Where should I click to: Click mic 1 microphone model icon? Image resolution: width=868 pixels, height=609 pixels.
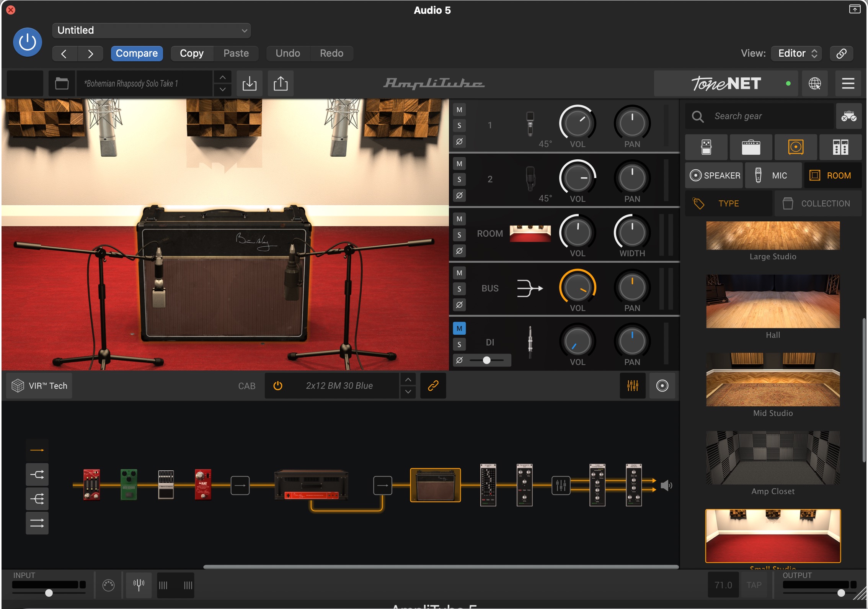[530, 124]
